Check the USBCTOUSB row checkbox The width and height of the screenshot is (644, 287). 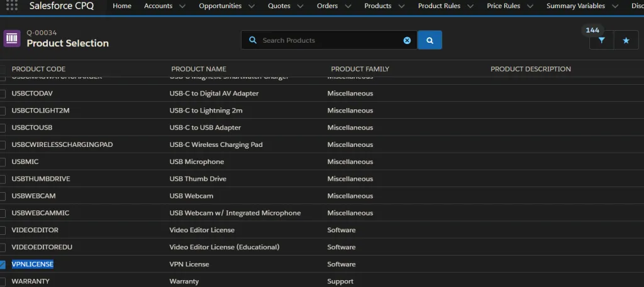(x=2, y=128)
